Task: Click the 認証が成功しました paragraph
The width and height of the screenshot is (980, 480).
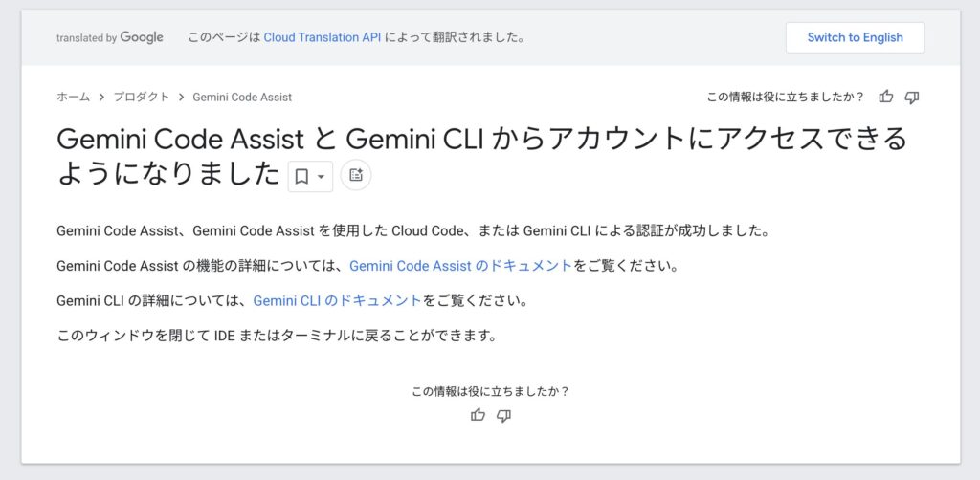Action: click(412, 230)
